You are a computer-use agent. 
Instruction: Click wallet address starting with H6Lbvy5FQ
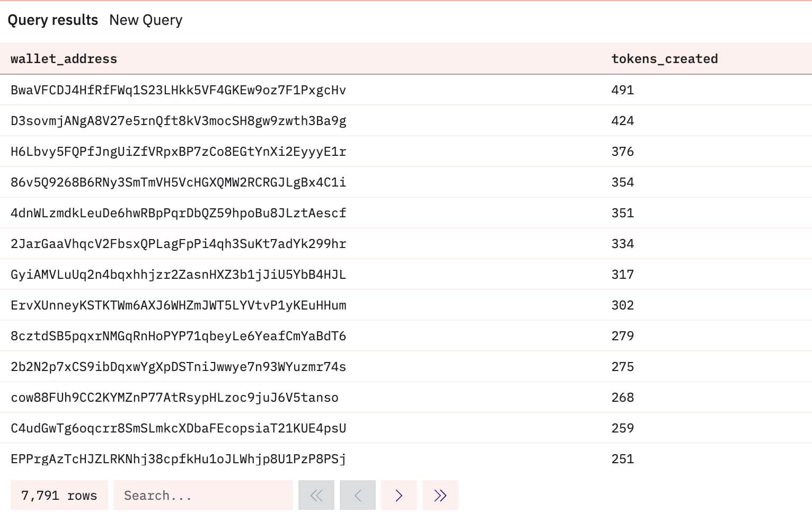pyautogui.click(x=178, y=152)
